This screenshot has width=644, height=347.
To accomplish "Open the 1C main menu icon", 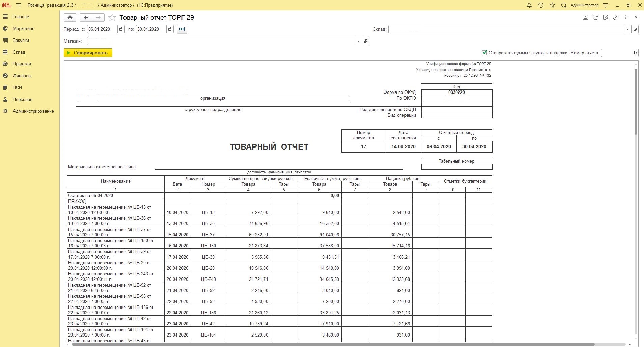I will click(6, 5).
